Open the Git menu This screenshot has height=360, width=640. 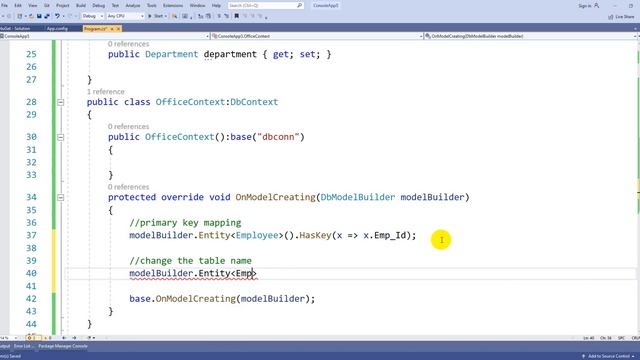tap(47, 6)
